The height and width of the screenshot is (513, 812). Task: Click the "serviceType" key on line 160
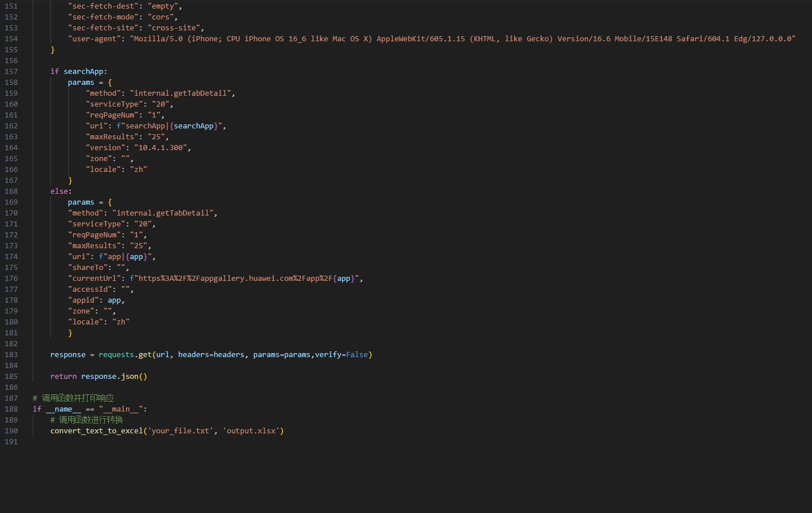[114, 104]
